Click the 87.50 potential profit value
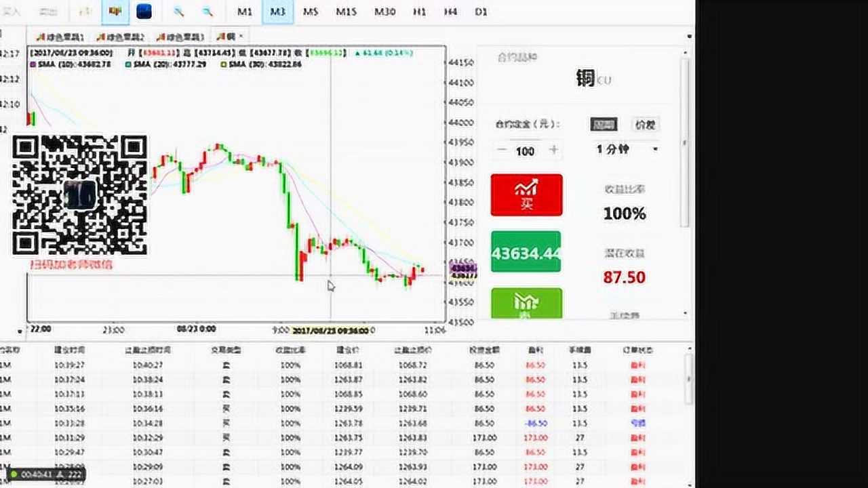This screenshot has height=488, width=868. (x=624, y=277)
